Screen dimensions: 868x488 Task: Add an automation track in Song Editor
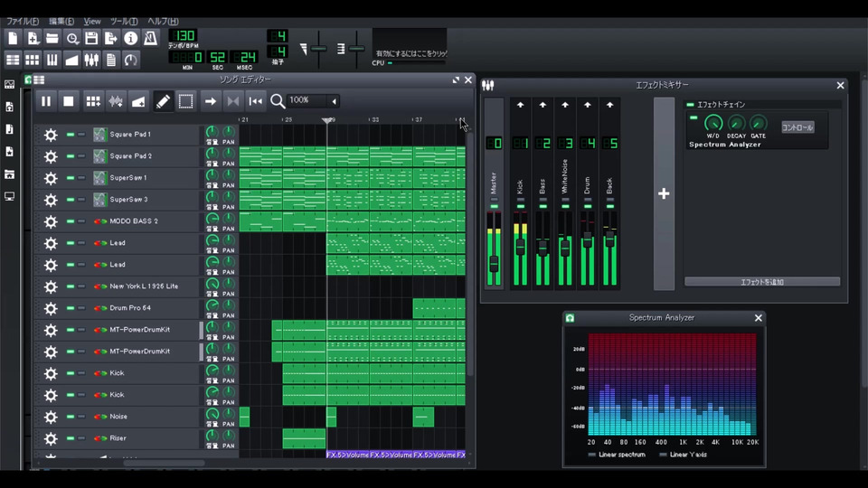pos(138,101)
